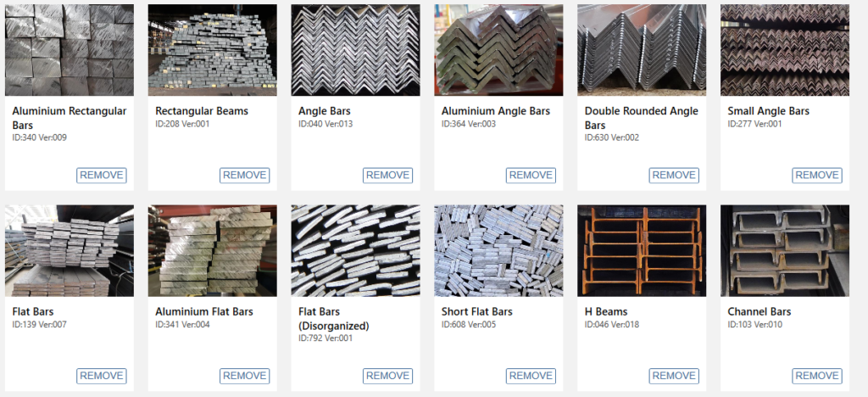Click the Aluminium Flat Bars title
Image resolution: width=868 pixels, height=397 pixels.
click(202, 311)
